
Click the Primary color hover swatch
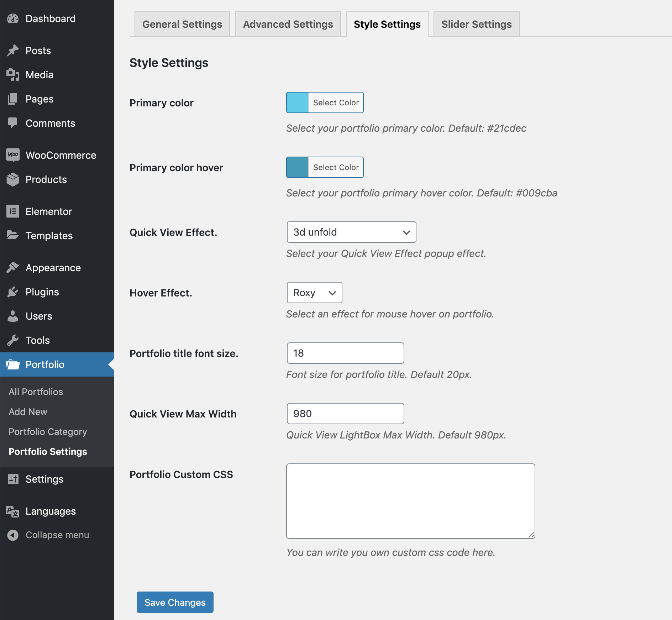pos(298,167)
